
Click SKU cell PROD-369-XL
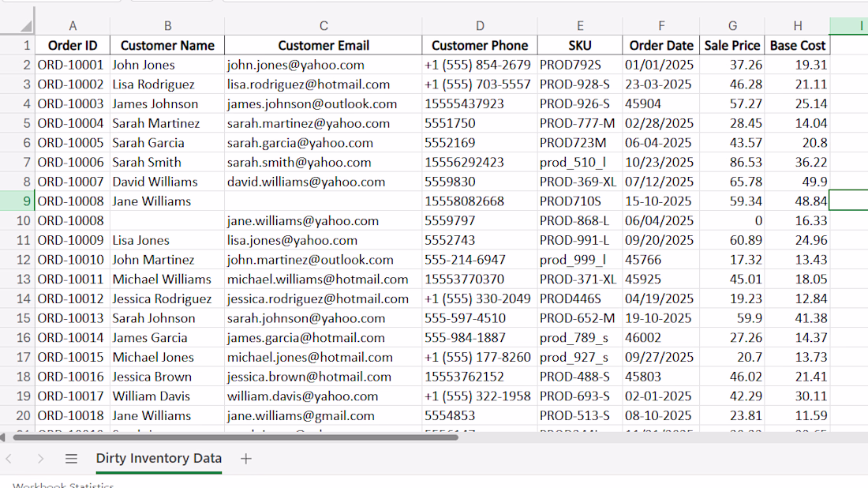(580, 182)
